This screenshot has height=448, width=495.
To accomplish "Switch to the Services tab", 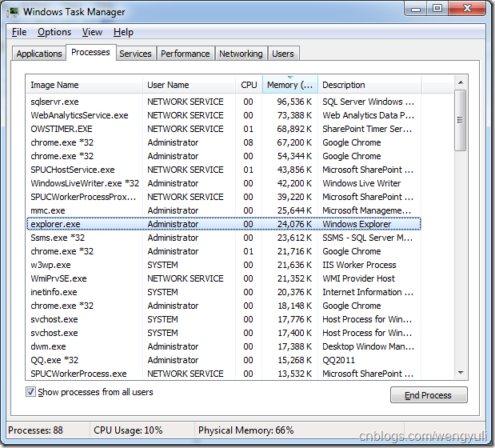I will tap(135, 54).
